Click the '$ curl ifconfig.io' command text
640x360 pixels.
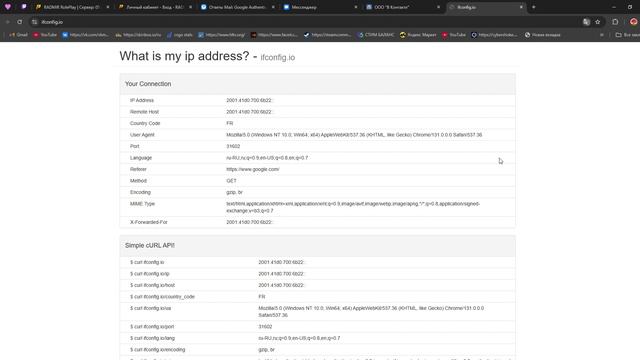pyautogui.click(x=147, y=262)
